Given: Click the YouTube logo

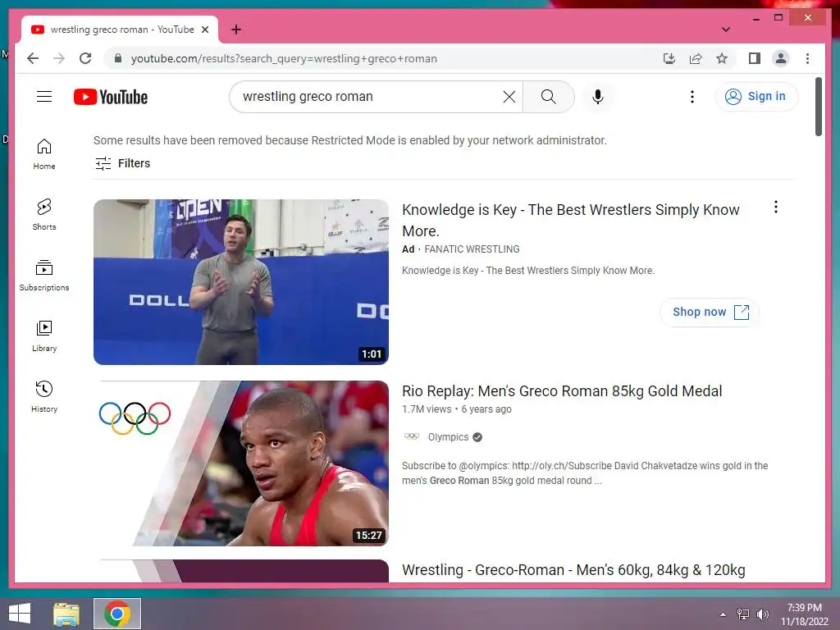Looking at the screenshot, I should tap(111, 97).
